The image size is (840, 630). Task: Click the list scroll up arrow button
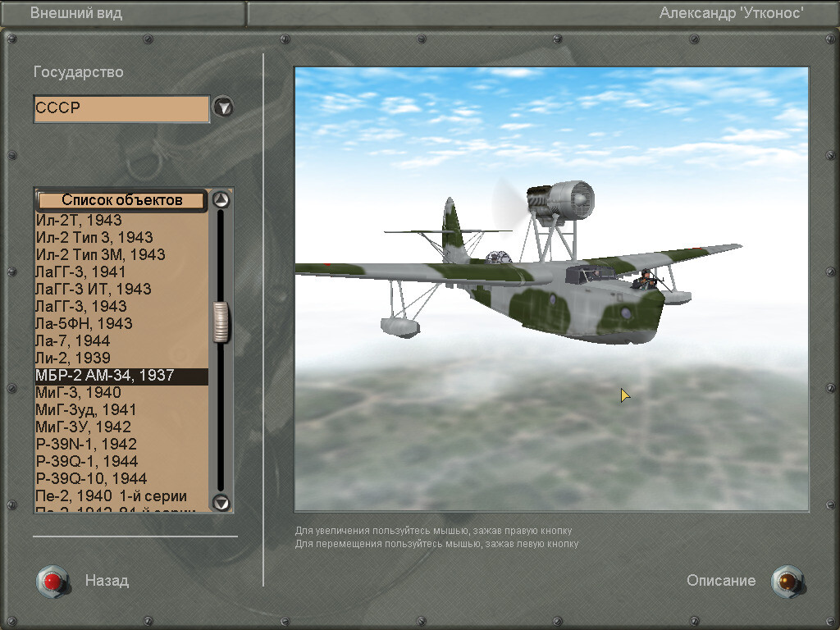pyautogui.click(x=221, y=200)
